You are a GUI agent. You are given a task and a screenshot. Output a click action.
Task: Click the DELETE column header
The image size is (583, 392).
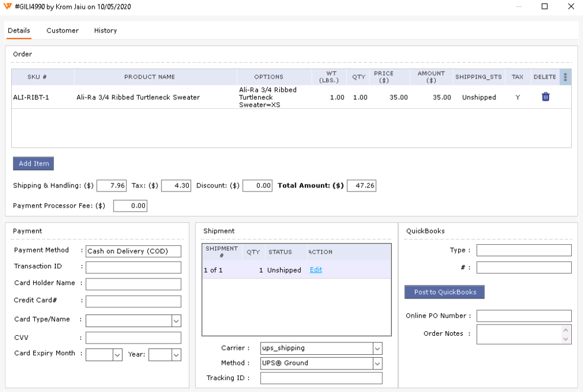coord(545,77)
